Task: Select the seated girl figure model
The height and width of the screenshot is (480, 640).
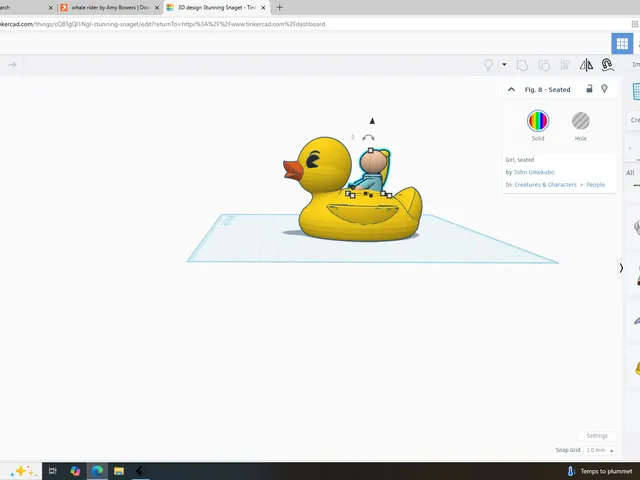Action: [x=371, y=171]
